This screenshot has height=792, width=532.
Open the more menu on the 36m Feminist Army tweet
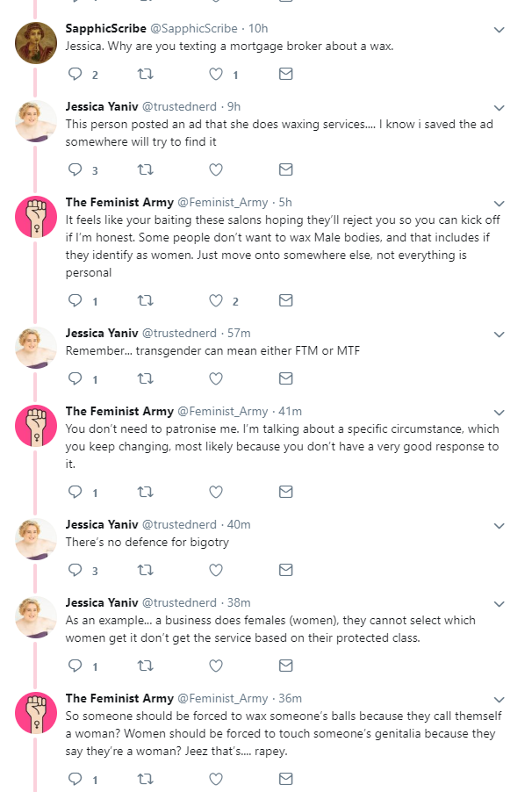click(x=500, y=700)
